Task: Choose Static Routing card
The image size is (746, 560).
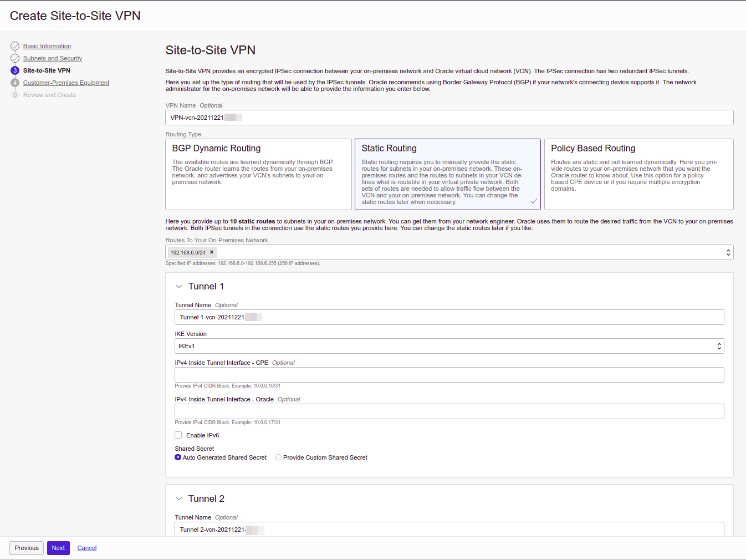Action: pyautogui.click(x=448, y=174)
